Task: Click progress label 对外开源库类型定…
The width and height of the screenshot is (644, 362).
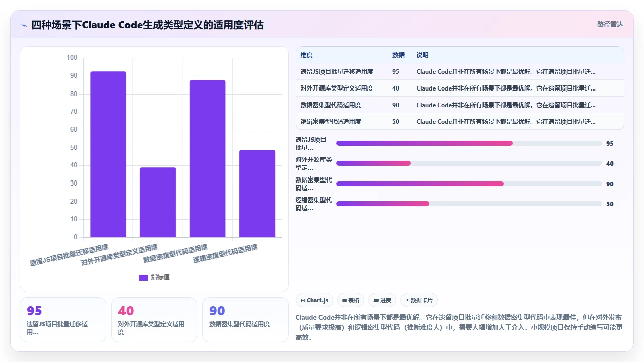Action: tap(314, 164)
